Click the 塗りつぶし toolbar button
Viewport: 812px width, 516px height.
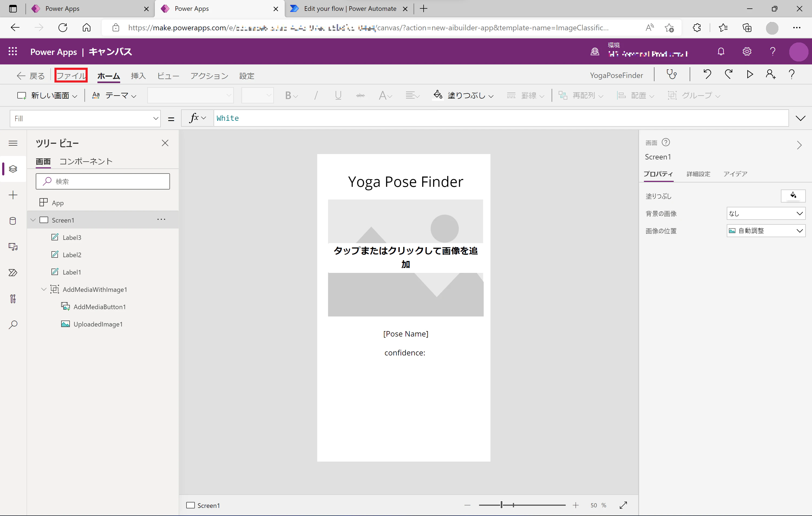[x=463, y=96]
